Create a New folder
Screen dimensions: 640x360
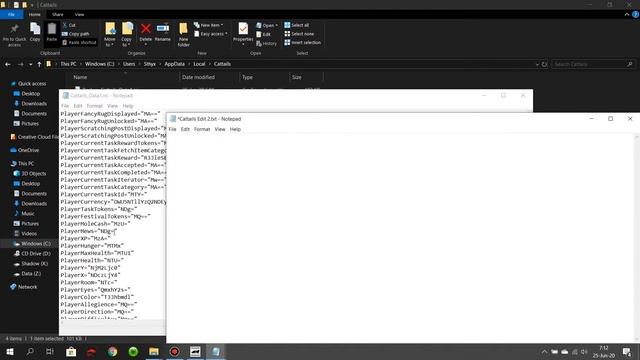[184, 35]
